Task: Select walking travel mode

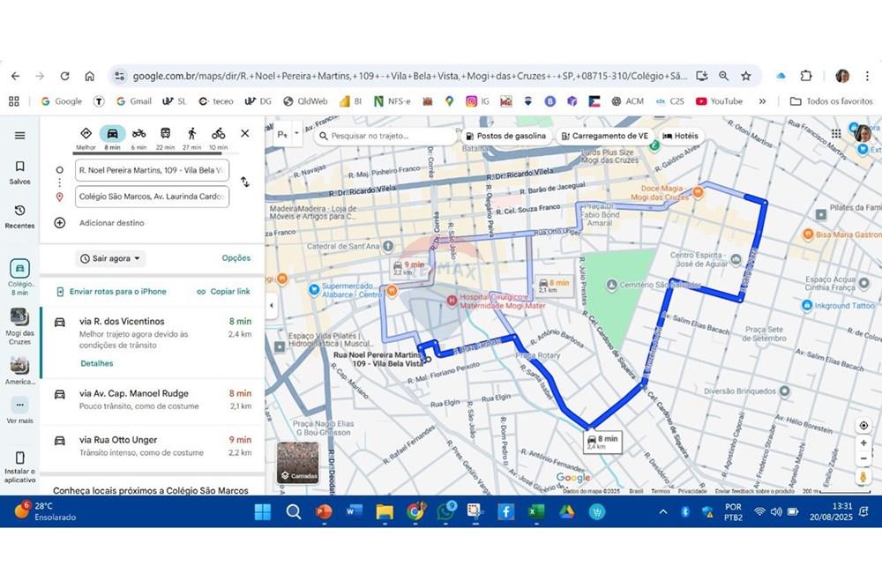Action: pyautogui.click(x=191, y=134)
